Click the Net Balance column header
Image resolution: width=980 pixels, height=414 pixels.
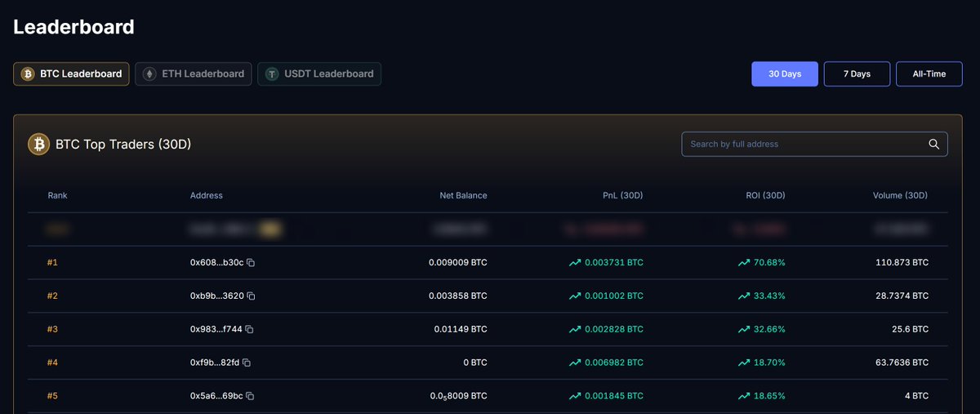point(462,196)
